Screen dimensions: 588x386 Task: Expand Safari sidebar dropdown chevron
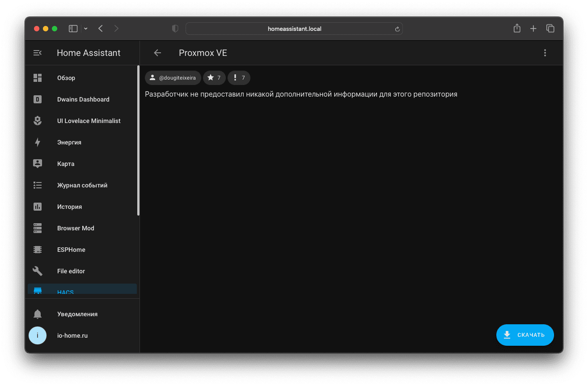pyautogui.click(x=86, y=29)
